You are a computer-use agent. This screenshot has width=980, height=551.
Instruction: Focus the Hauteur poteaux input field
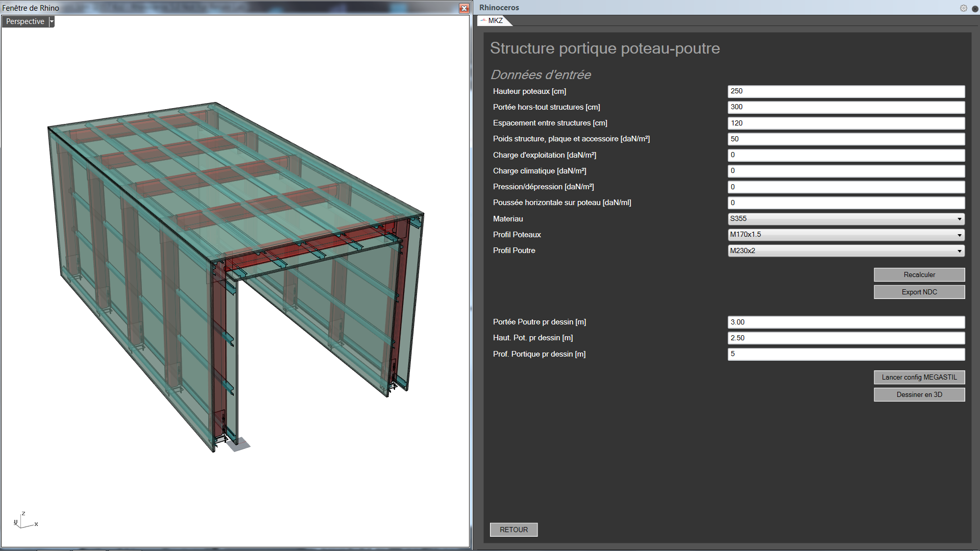click(x=845, y=91)
